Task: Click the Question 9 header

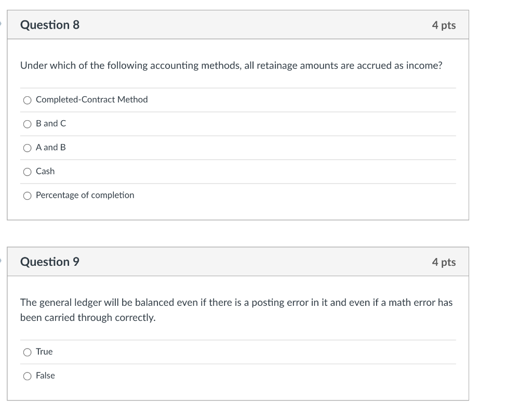Action: (x=50, y=262)
